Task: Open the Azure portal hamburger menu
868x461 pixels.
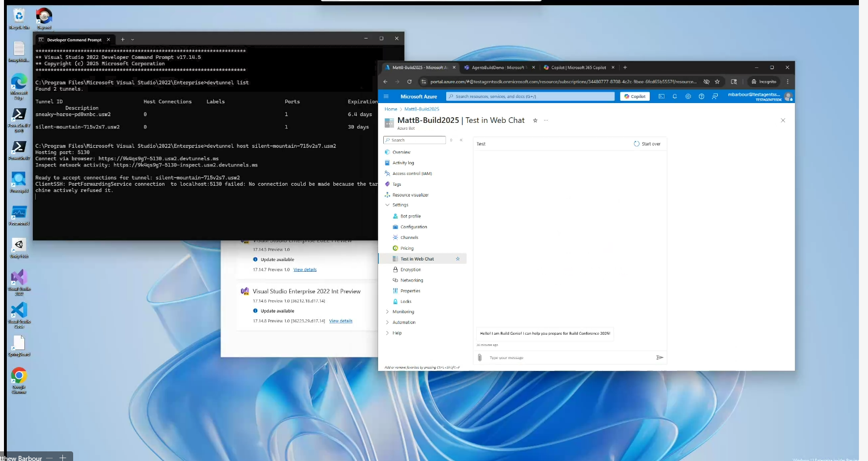Action: pos(386,96)
